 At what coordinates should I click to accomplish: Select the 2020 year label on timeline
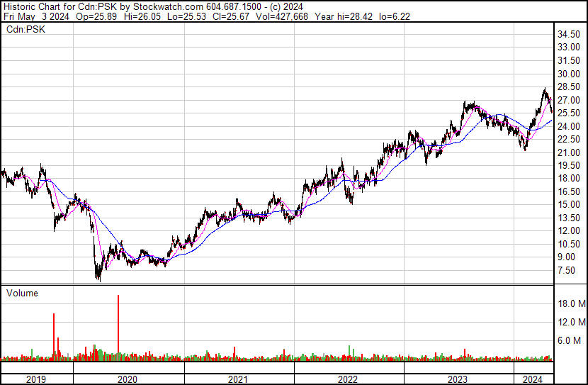(x=128, y=379)
